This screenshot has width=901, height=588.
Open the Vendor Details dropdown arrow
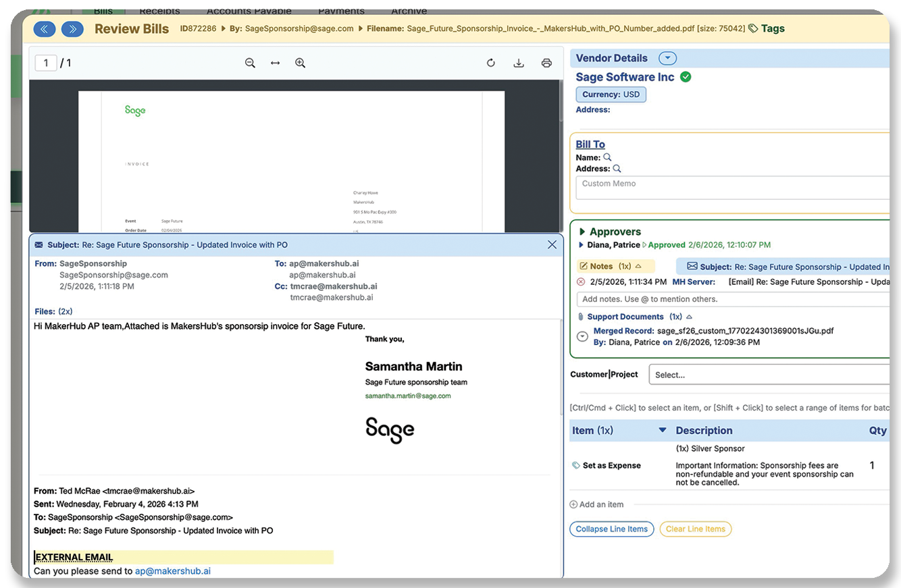point(667,58)
